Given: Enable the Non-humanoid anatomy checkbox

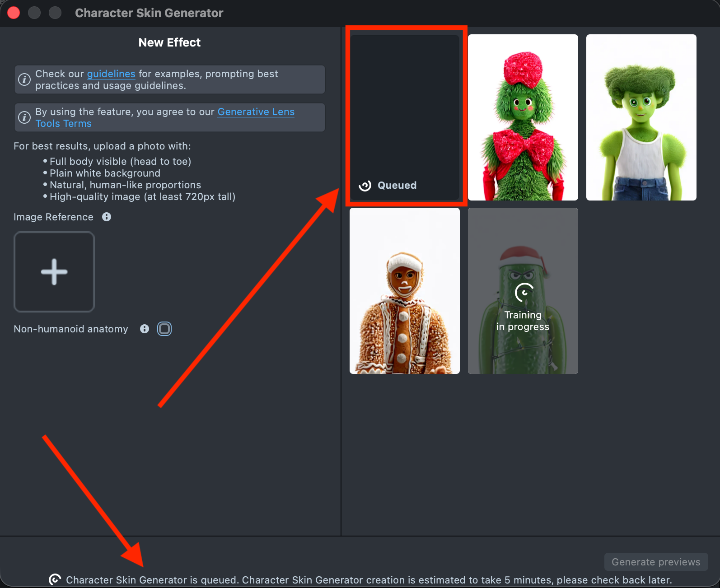Looking at the screenshot, I should coord(164,329).
